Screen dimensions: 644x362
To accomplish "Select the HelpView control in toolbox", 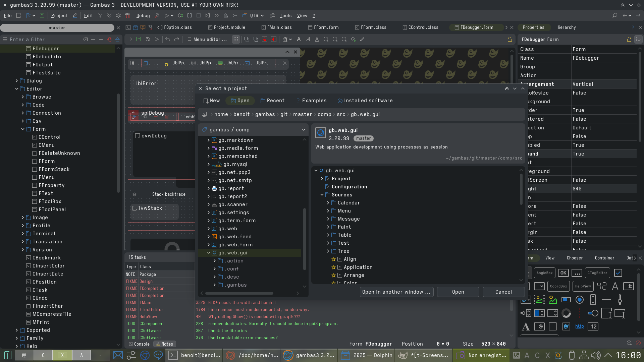I will 583,287.
